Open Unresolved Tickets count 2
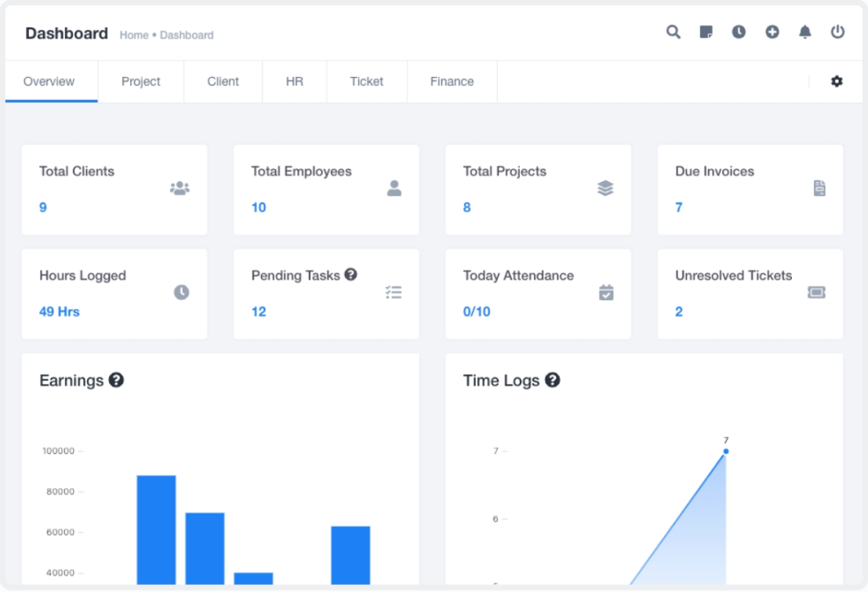868x592 pixels. (679, 311)
